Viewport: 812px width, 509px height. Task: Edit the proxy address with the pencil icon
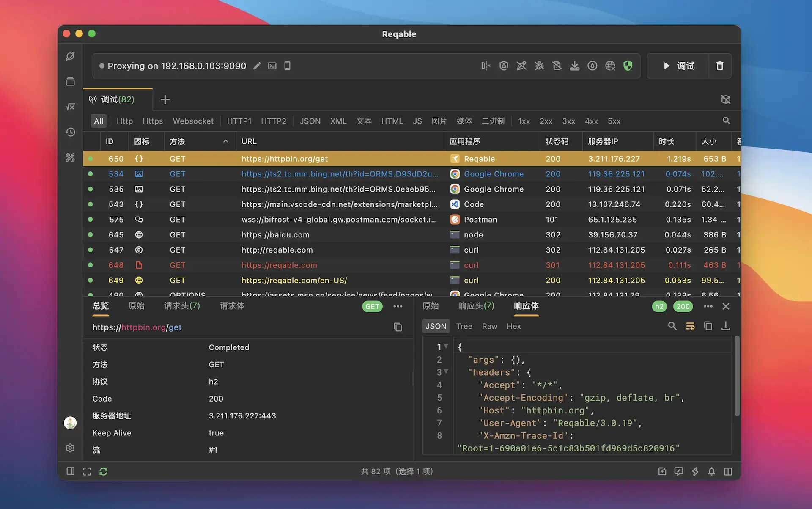[257, 66]
